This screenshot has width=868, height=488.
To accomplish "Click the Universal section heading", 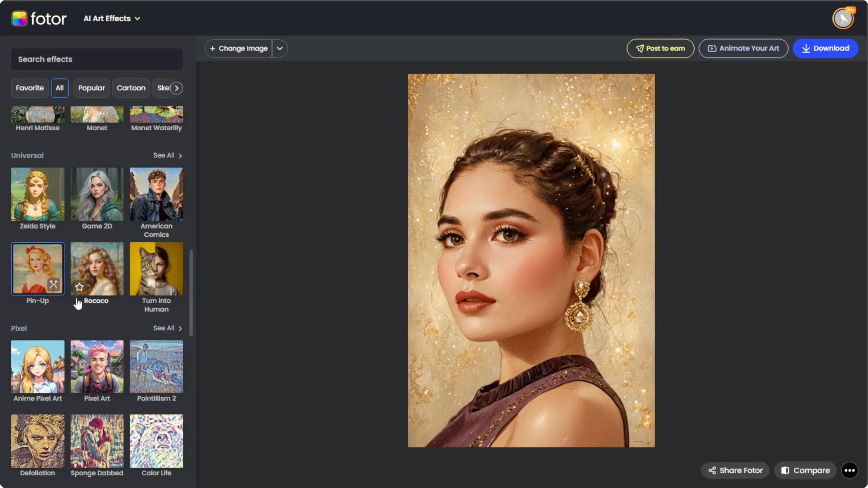I will tap(27, 156).
